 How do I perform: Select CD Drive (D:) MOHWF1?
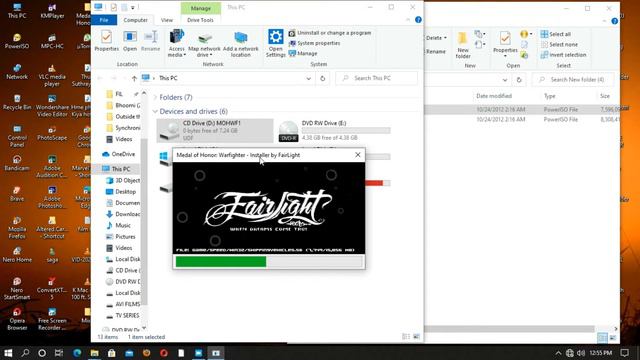[215, 131]
